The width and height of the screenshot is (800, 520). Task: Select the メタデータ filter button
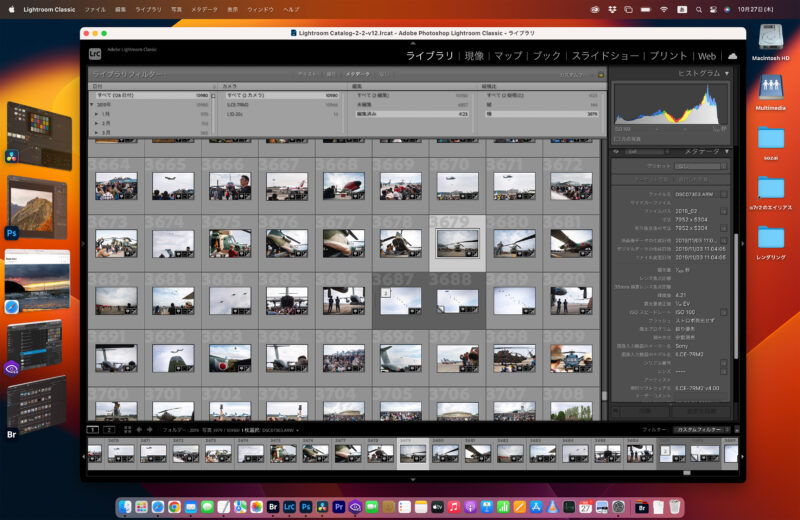(357, 74)
